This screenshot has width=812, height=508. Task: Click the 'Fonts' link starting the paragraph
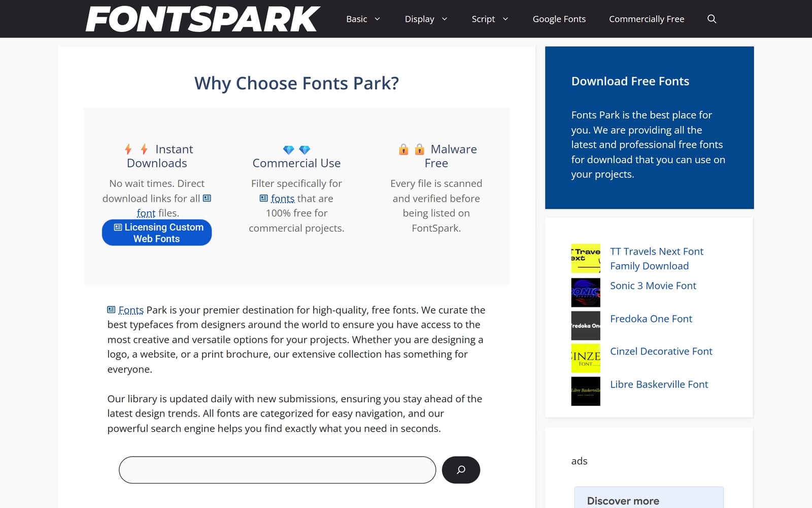tap(131, 310)
